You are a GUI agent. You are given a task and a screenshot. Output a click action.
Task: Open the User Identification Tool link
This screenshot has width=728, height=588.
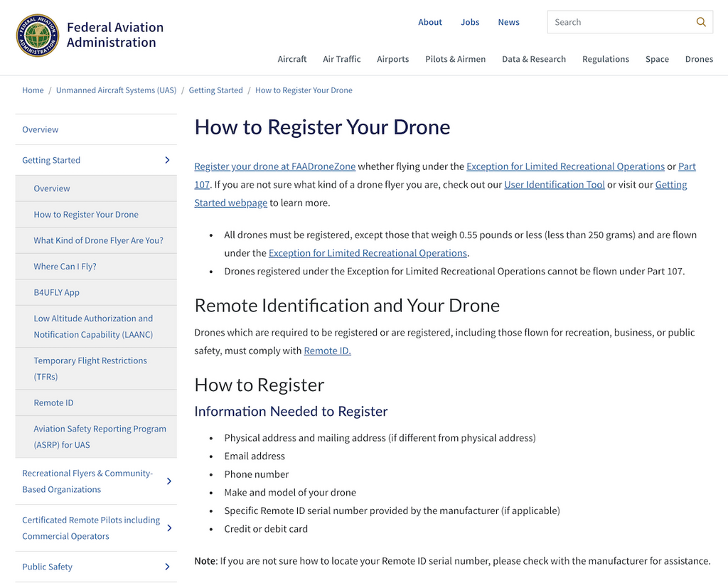[555, 185]
